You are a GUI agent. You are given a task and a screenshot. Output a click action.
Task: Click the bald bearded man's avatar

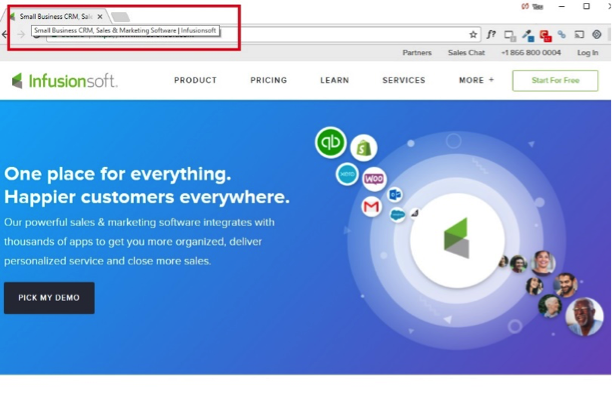pyautogui.click(x=584, y=316)
